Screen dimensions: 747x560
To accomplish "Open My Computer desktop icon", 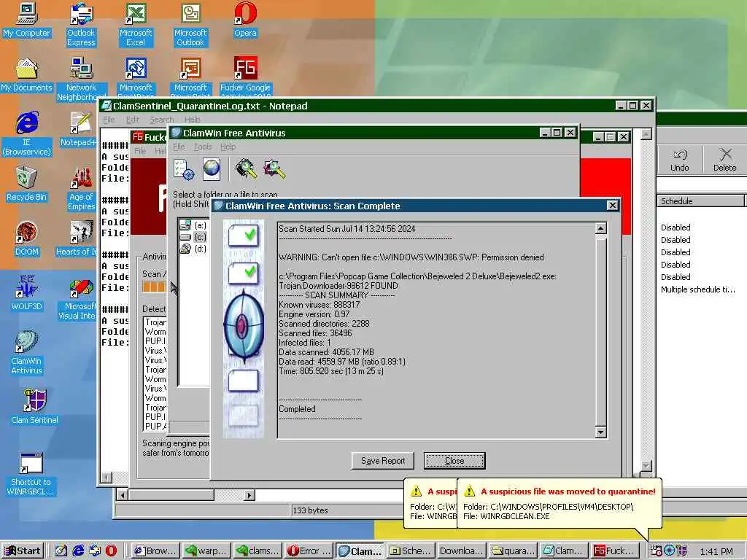I will [x=26, y=20].
